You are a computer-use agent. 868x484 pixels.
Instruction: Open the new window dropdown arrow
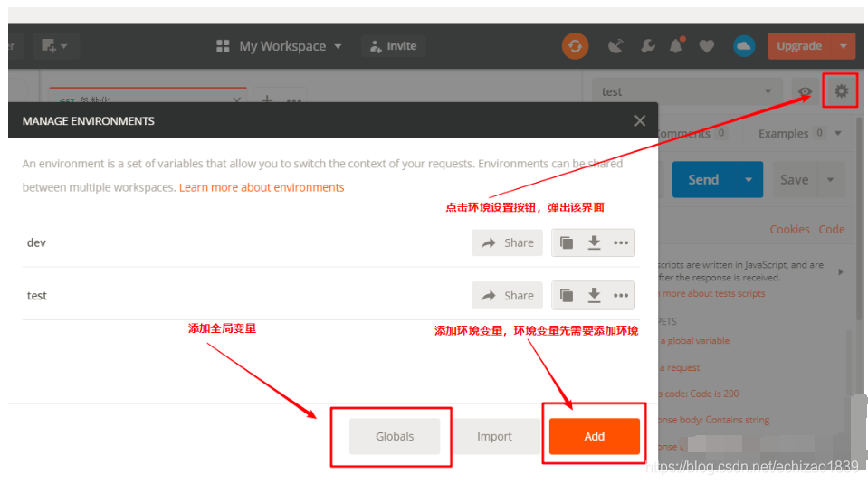pos(64,46)
